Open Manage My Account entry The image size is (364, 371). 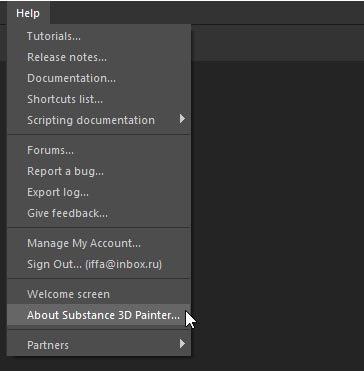(99, 243)
